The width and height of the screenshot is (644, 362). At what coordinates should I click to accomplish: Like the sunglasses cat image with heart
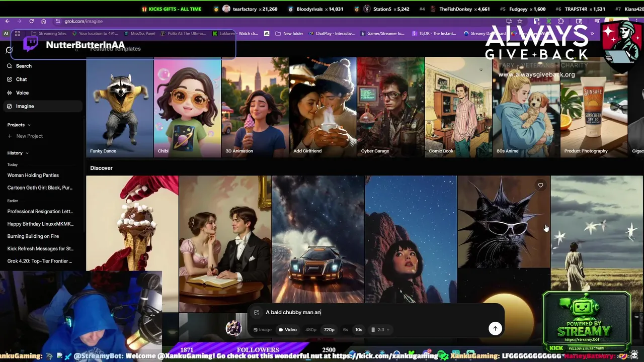pos(540,186)
